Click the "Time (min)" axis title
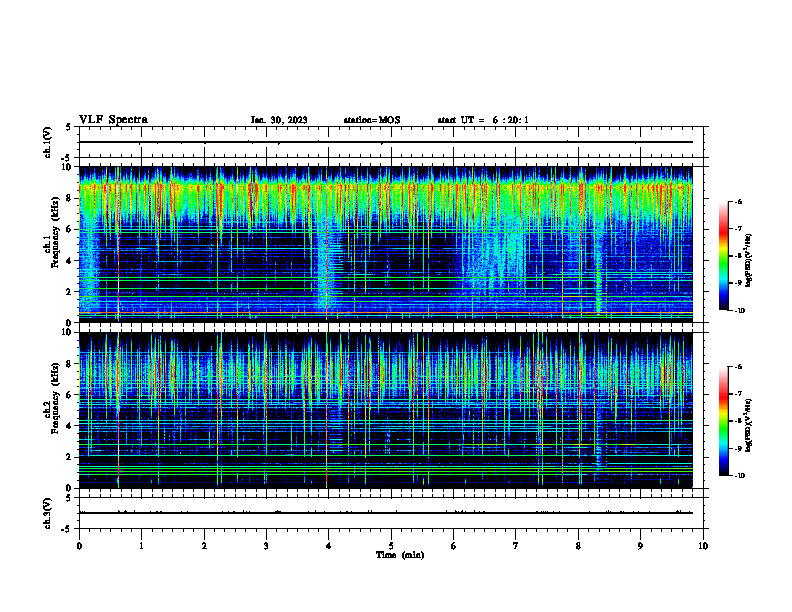The image size is (792, 612). (400, 555)
